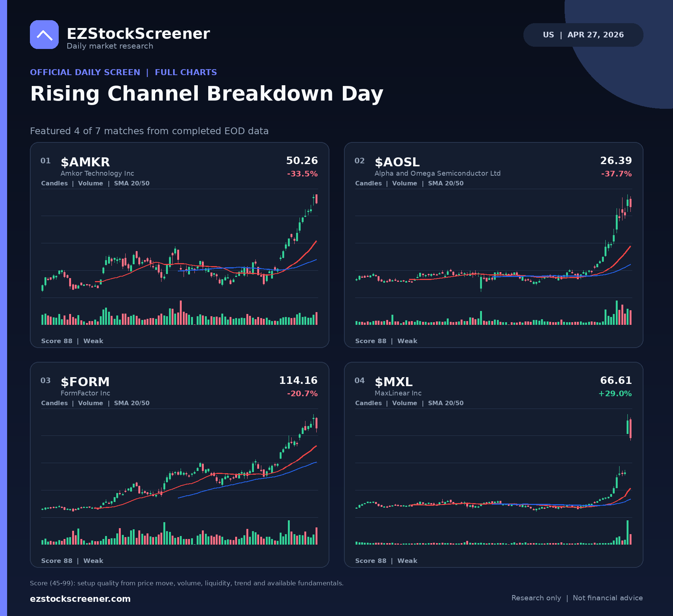Click the 'MaxLinear Inc' company name

click(398, 393)
